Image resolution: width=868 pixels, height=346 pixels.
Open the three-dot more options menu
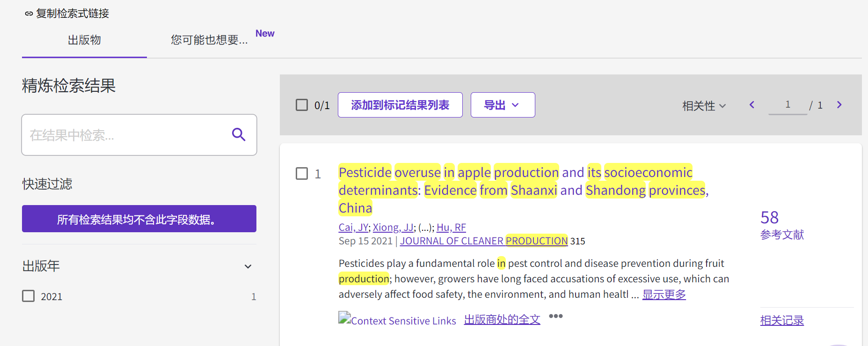[x=555, y=316]
